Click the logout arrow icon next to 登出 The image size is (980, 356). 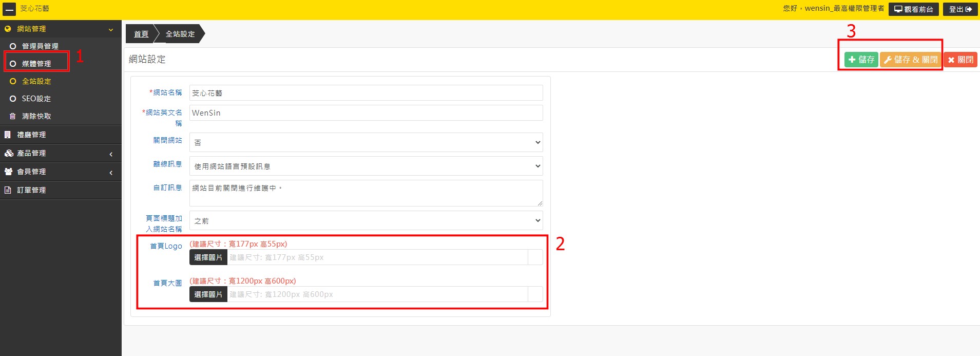[969, 9]
